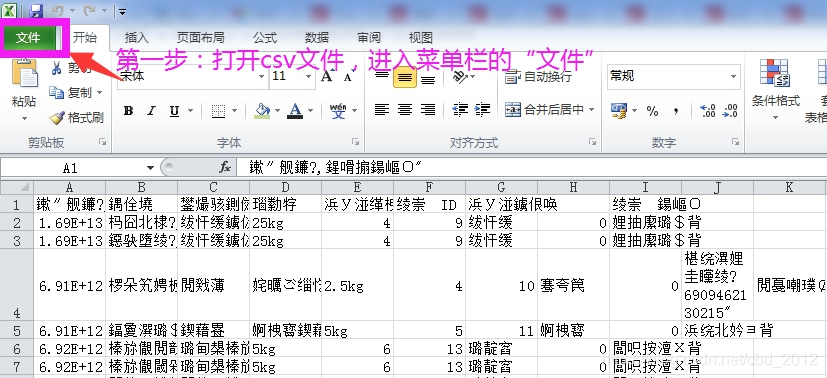827x378 pixels.
Task: Apply fill color with paint bucket
Action: tap(262, 111)
